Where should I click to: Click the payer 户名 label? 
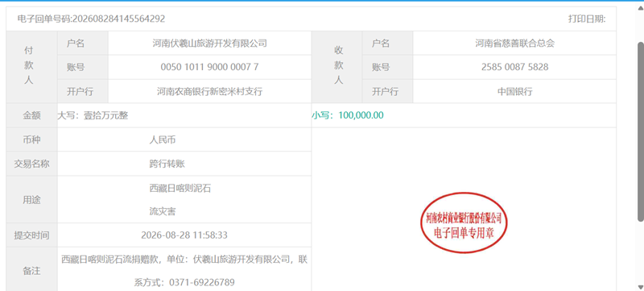[76, 44]
